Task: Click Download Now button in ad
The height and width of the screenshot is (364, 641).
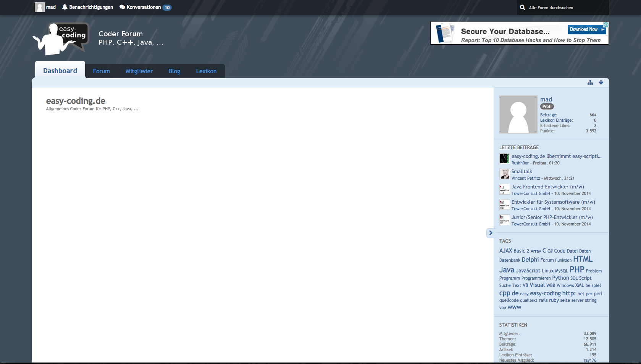Action: 586,29
